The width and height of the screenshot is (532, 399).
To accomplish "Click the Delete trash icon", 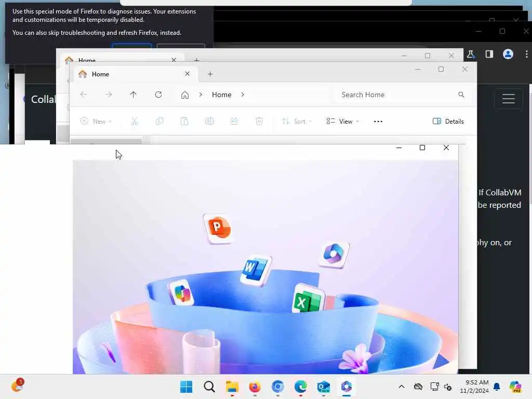I will (x=259, y=121).
